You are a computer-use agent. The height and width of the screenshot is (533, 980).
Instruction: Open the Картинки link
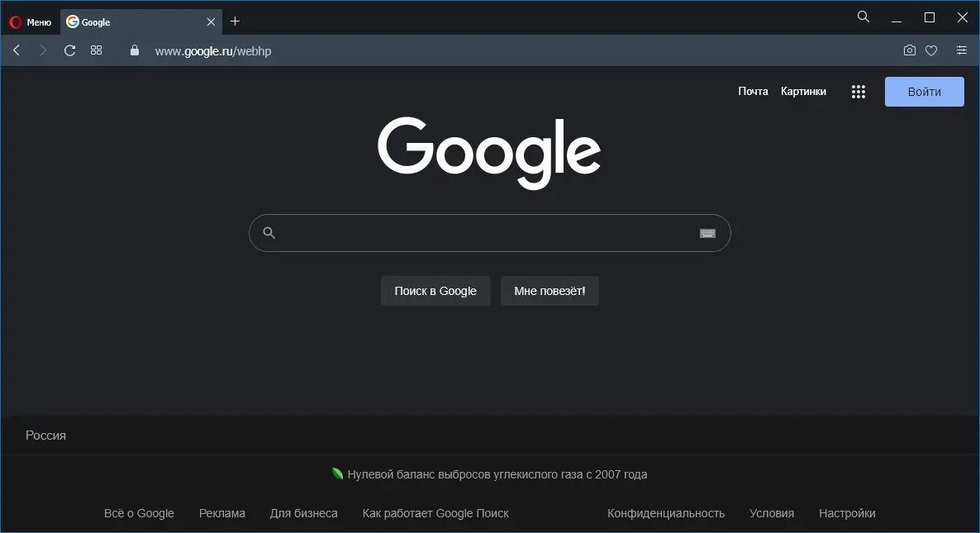(803, 91)
